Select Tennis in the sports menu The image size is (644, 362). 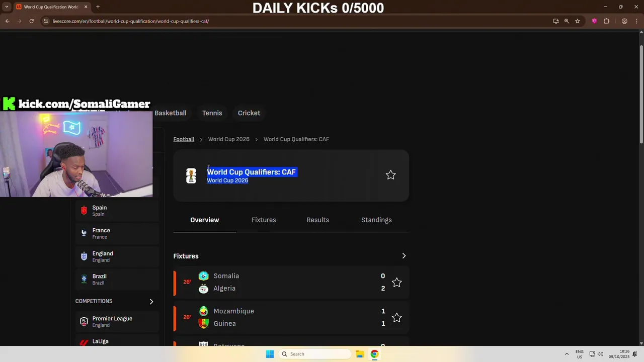tap(212, 113)
